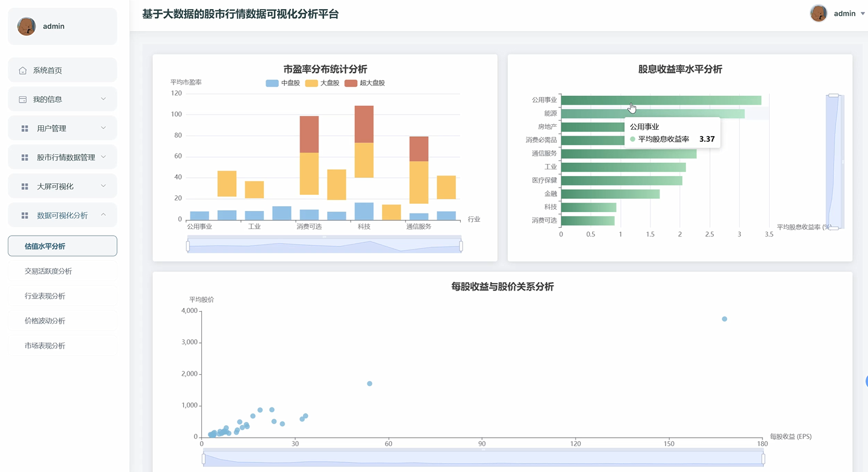
Task: Click the 基于大数据的股市行情数据可视化分析平台 header title
Action: 240,14
